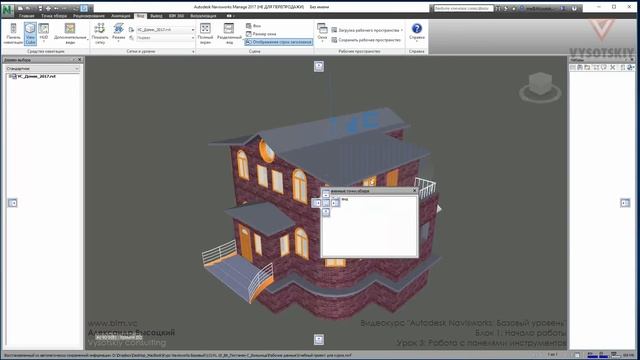Open Split View (Разделенный вид) button
The width and height of the screenshot is (640, 360).
coord(229,33)
